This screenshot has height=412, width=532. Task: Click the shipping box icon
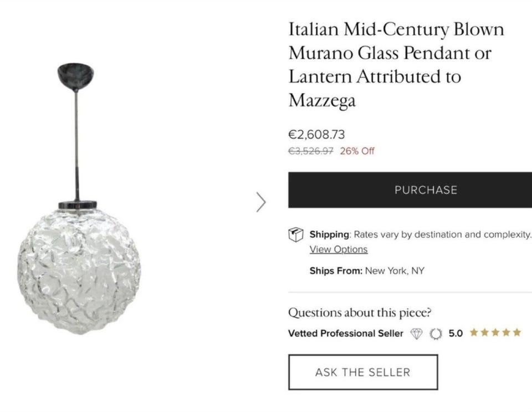click(x=296, y=235)
